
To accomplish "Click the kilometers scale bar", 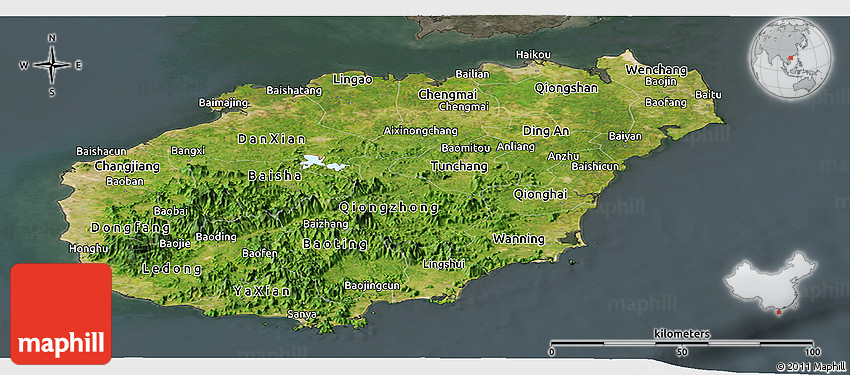I will (x=682, y=342).
